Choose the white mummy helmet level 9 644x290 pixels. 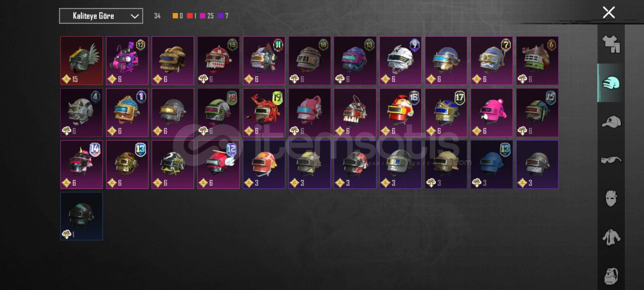[400, 60]
